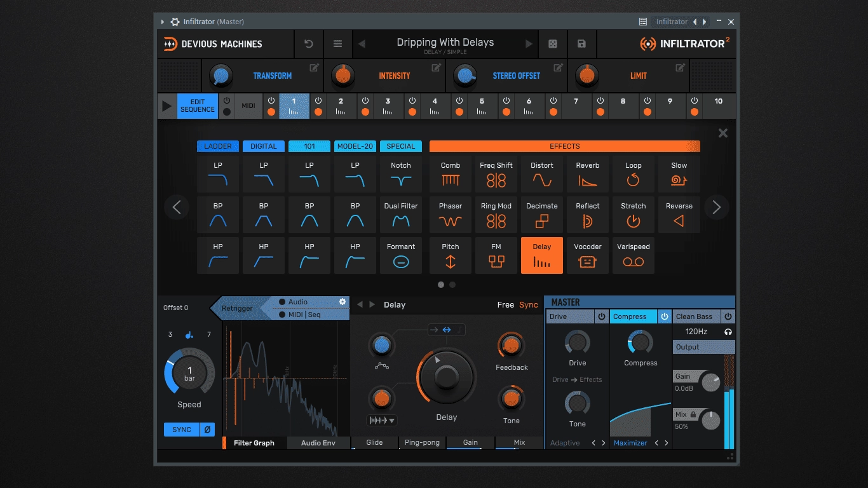Pick the Stretch effect
This screenshot has width=868, height=488.
[x=634, y=215]
